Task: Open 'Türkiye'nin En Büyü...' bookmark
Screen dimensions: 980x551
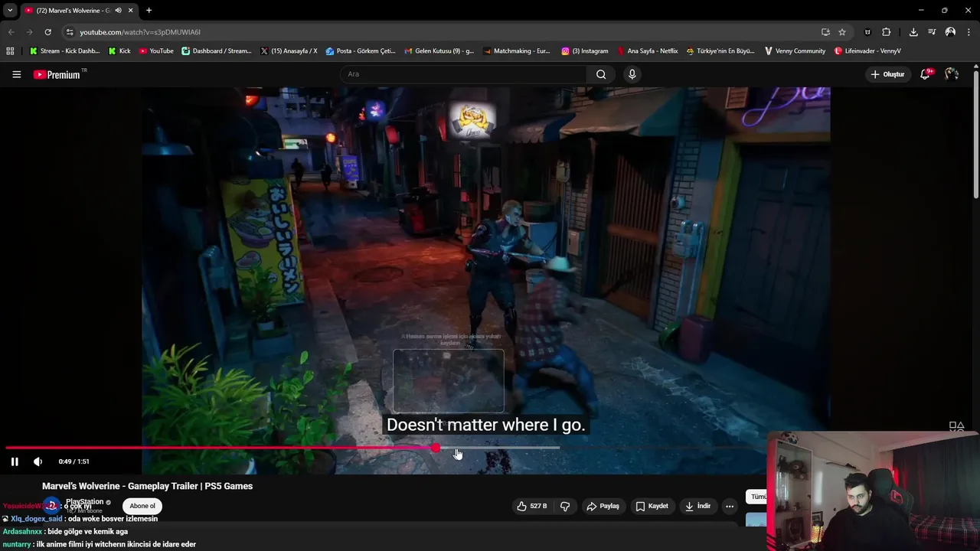Action: (x=720, y=51)
